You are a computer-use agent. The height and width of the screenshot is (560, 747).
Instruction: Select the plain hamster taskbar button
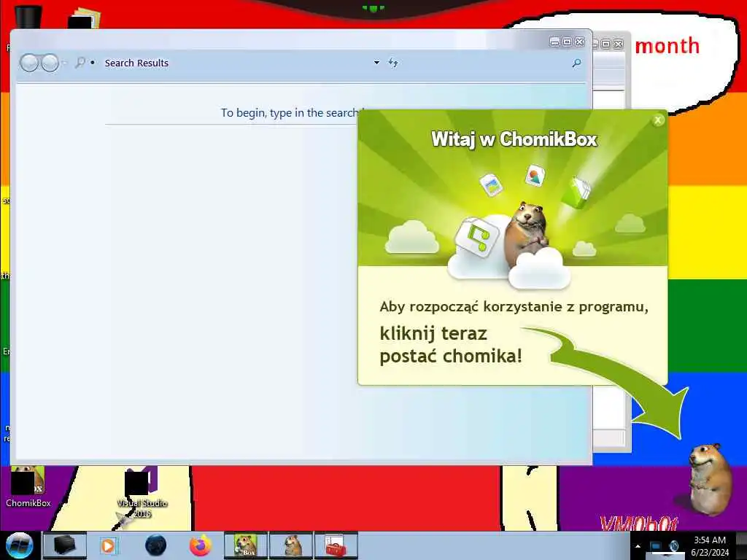(x=291, y=545)
